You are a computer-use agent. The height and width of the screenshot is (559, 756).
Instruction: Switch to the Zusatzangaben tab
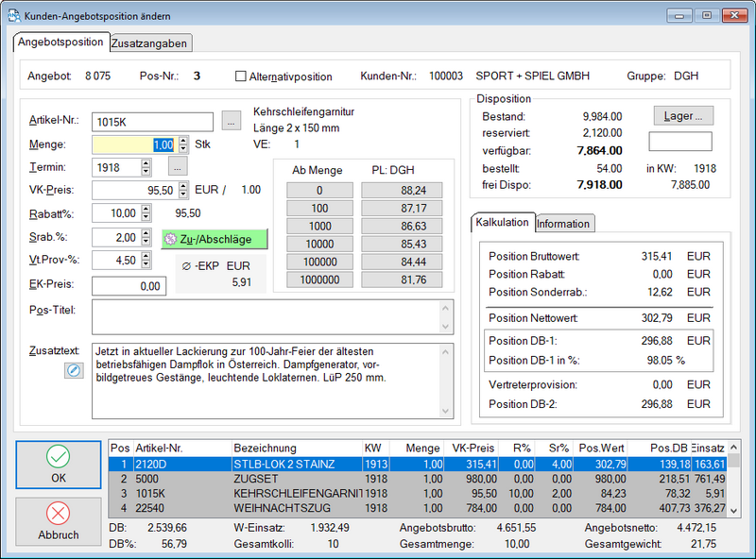[150, 43]
